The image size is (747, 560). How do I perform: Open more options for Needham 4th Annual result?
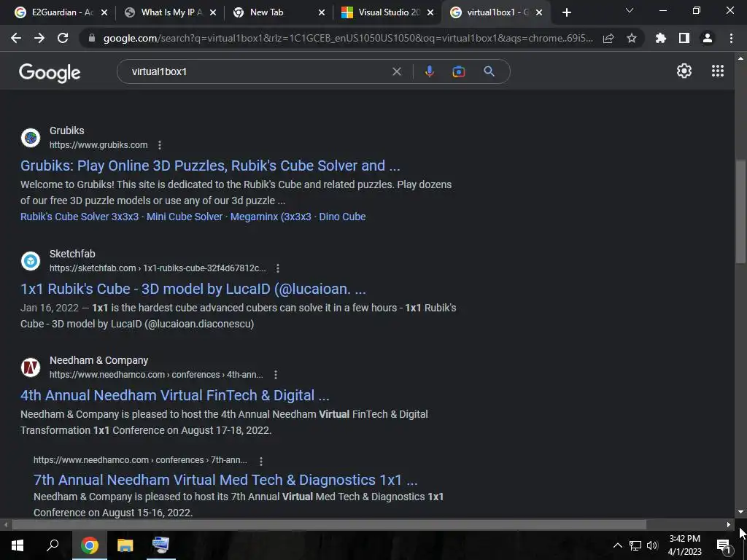(x=275, y=375)
